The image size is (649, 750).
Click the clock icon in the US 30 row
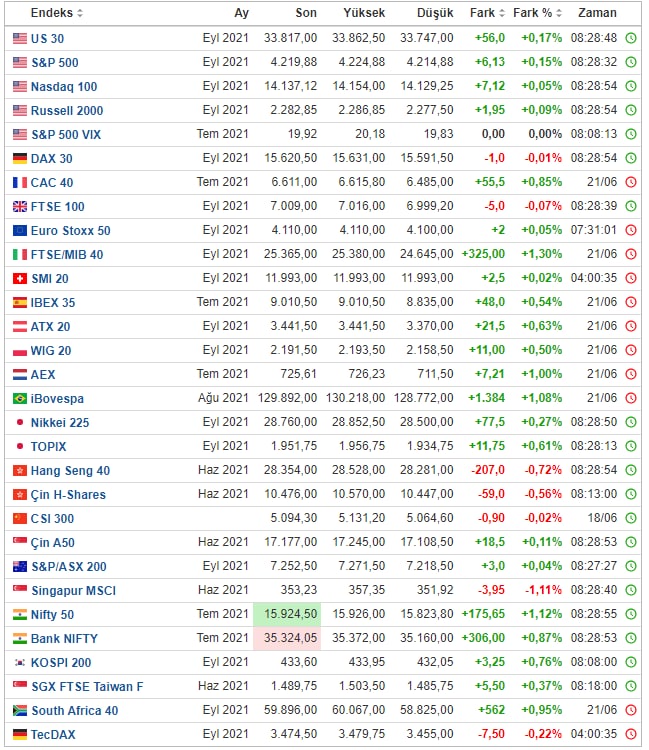click(x=631, y=38)
